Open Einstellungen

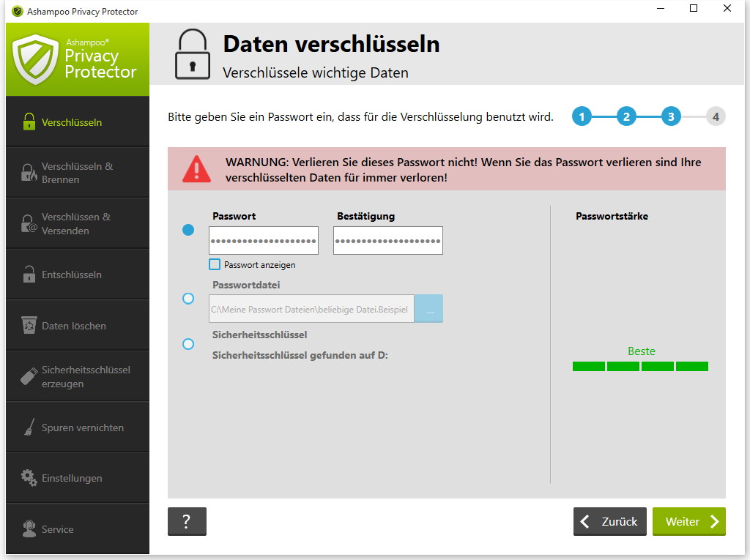pos(78,478)
